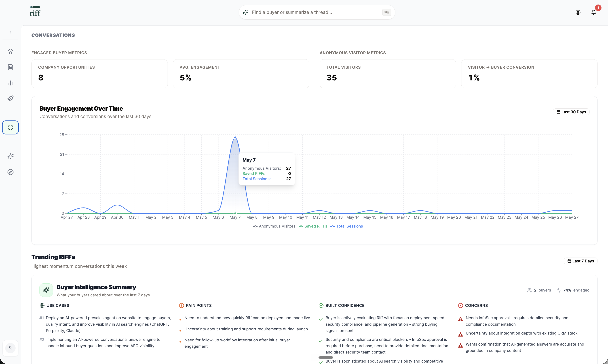The image size is (608, 364).
Task: Open the bar chart analytics sidebar icon
Action: tap(10, 83)
